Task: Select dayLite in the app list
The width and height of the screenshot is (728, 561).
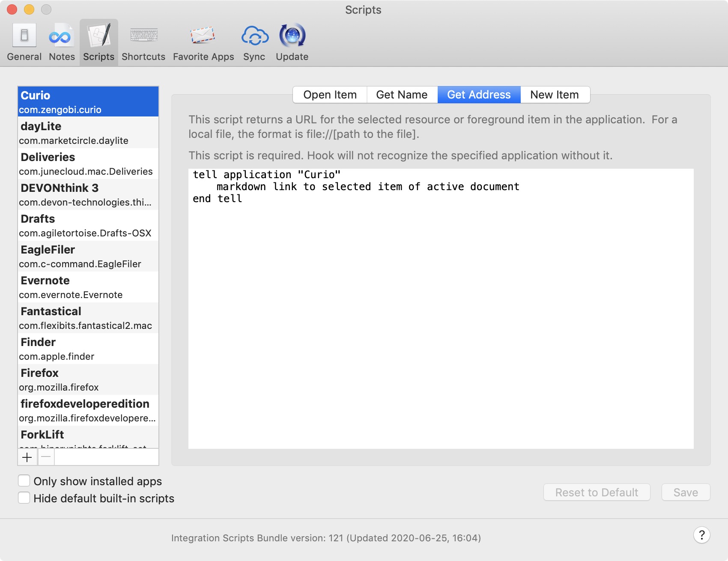Action: point(88,133)
